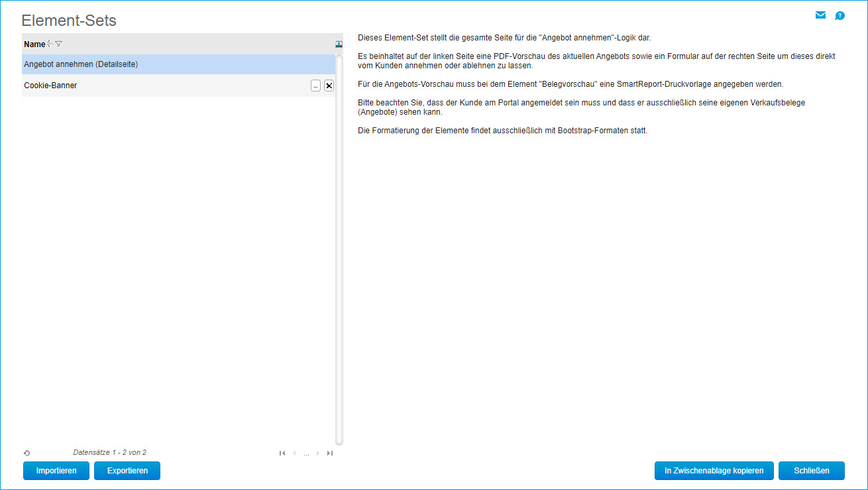The image size is (868, 490).
Task: Delete the Cookie-Banner element set
Action: (329, 86)
